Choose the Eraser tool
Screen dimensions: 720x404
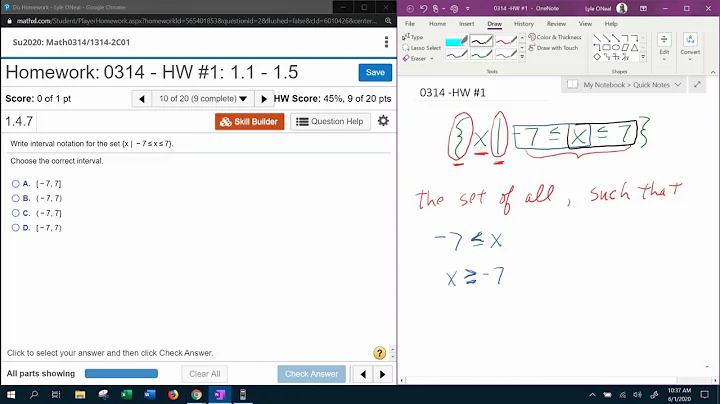(x=415, y=59)
